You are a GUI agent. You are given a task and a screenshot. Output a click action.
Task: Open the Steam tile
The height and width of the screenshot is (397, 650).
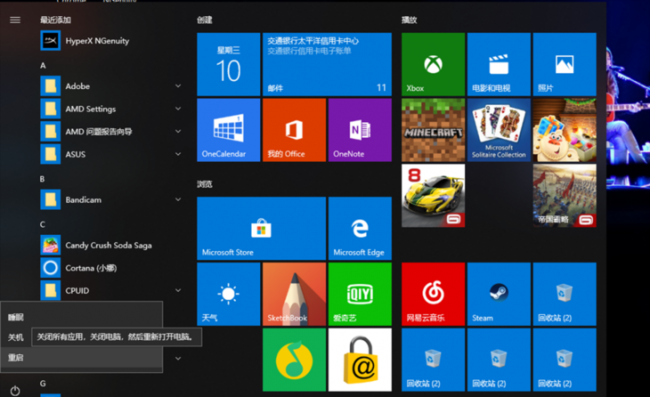click(x=499, y=294)
